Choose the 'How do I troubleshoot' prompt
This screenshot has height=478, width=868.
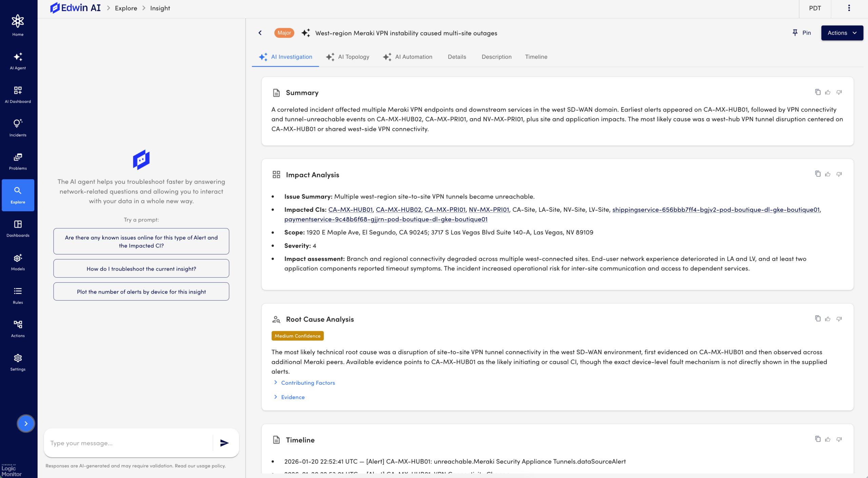[141, 268]
